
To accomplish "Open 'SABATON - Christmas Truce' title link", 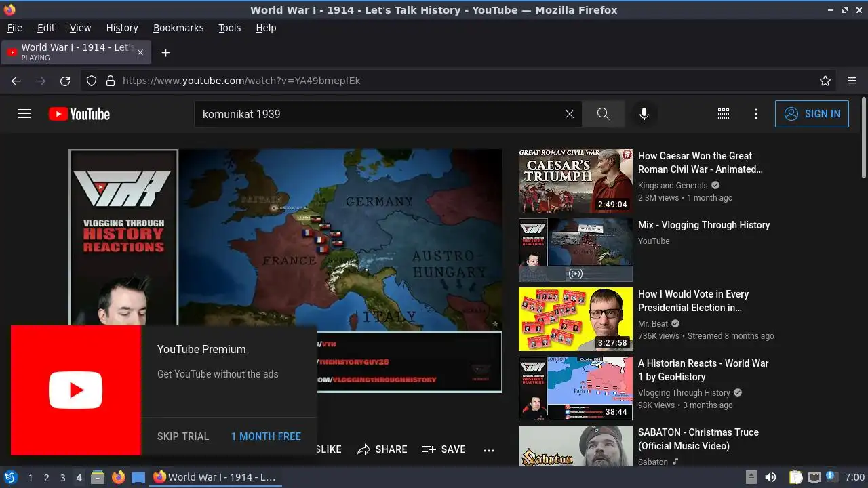I will (698, 439).
